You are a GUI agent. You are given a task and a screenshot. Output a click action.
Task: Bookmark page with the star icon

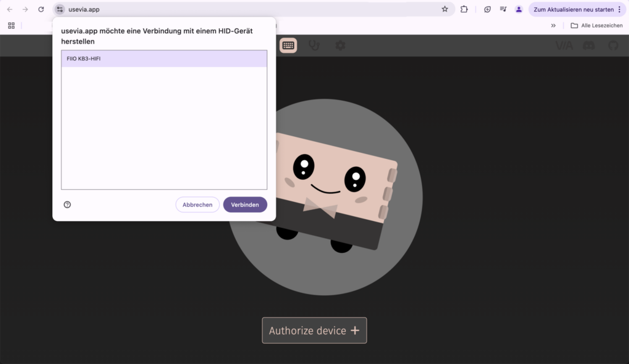point(445,9)
